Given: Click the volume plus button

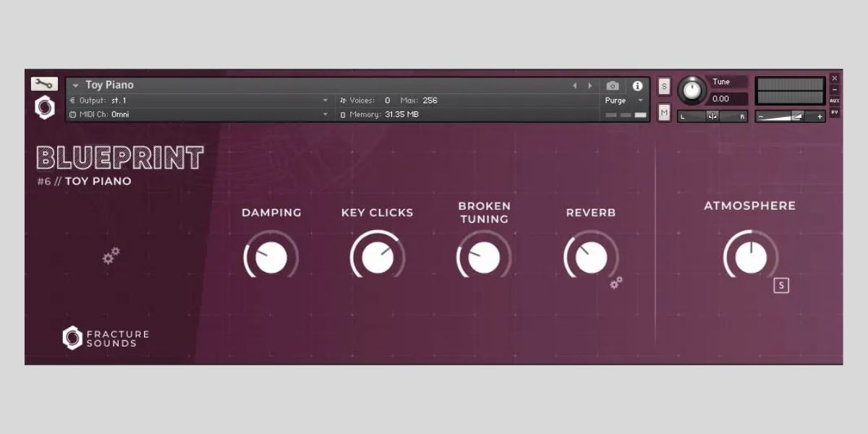Looking at the screenshot, I should (820, 116).
